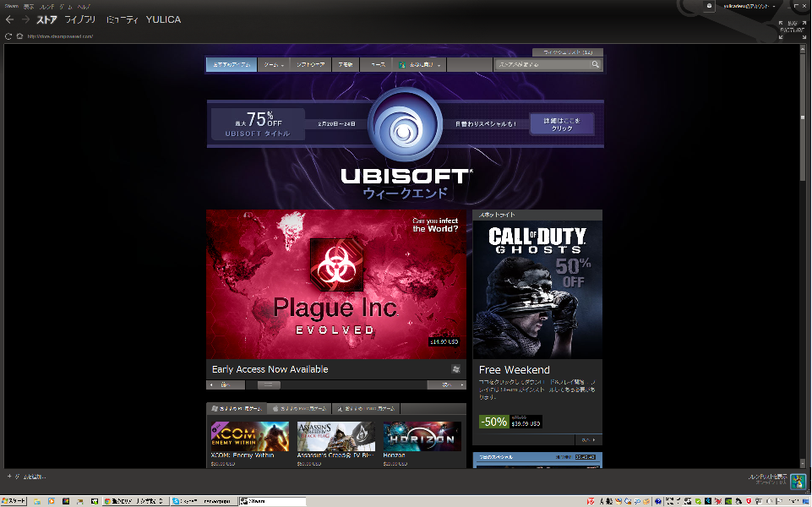Go to the next spotlight item
The height and width of the screenshot is (507, 812).
pos(589,439)
